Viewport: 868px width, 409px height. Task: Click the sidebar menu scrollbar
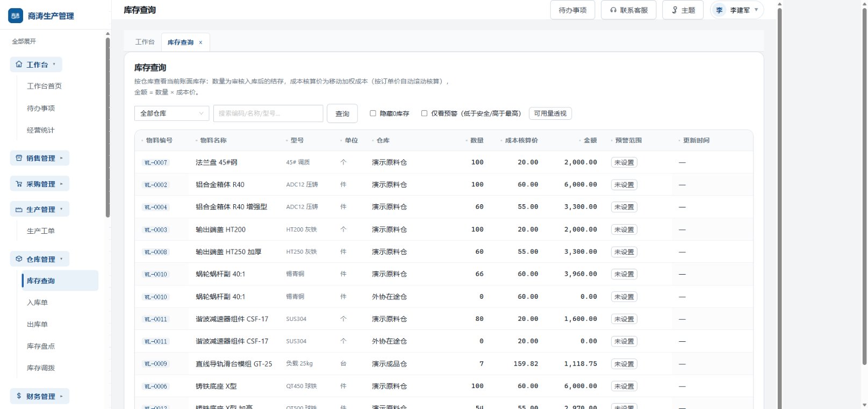[108, 126]
